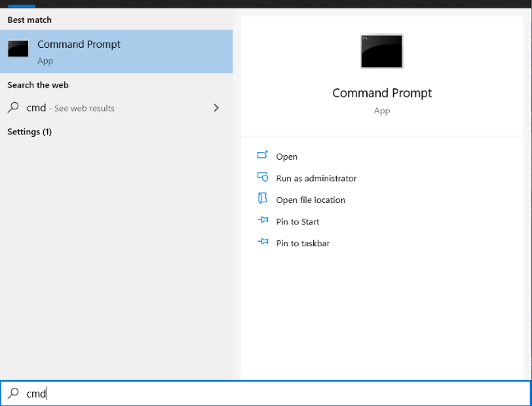
Task: Select the Command Prompt best match label
Action: coord(79,45)
